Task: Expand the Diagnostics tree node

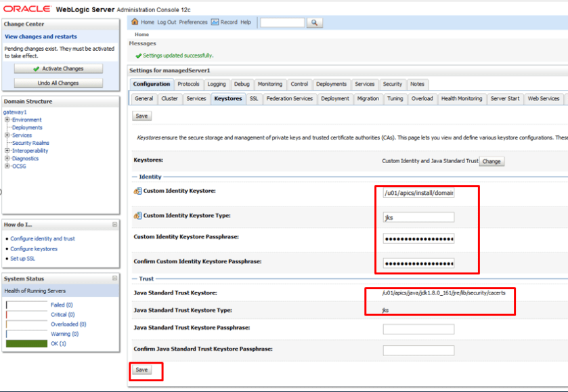Action: coord(7,158)
